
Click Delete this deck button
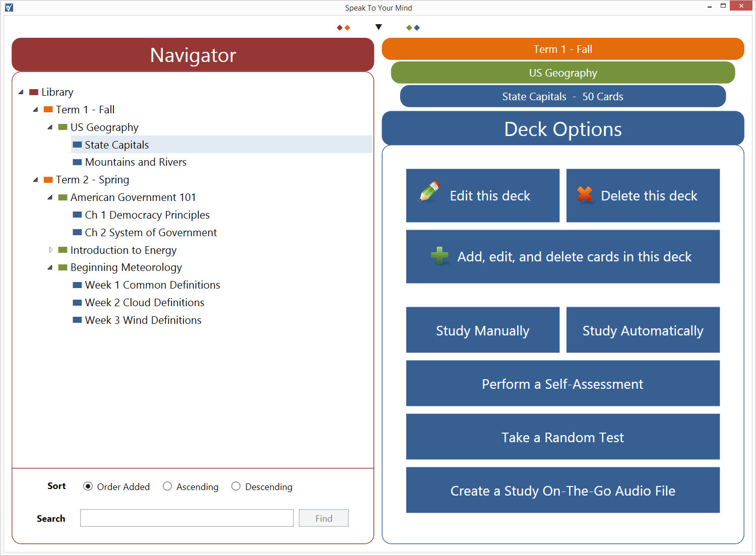point(643,195)
